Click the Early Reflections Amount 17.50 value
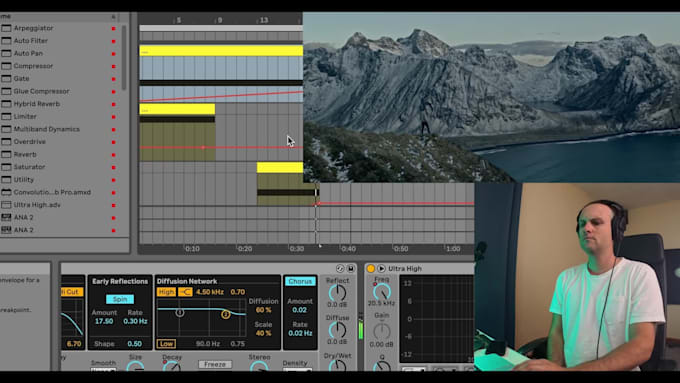Screen dimensions: 680x383 tap(104, 321)
